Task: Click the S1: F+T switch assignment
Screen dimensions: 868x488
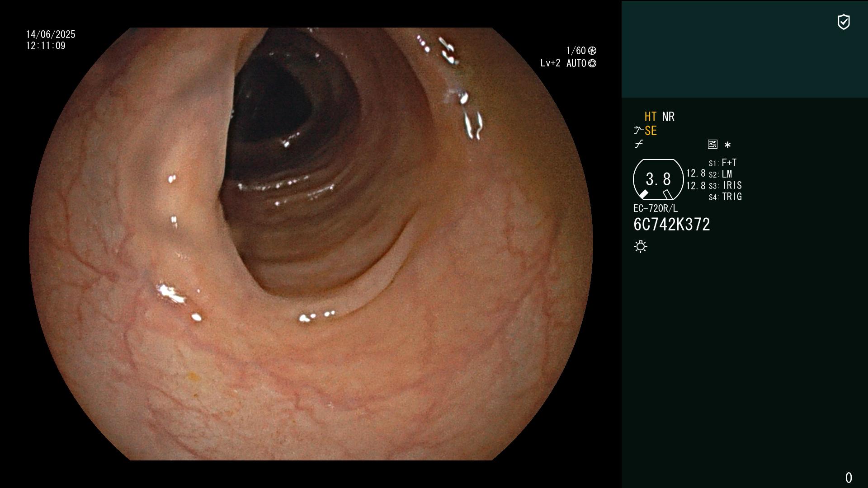Action: pyautogui.click(x=723, y=163)
